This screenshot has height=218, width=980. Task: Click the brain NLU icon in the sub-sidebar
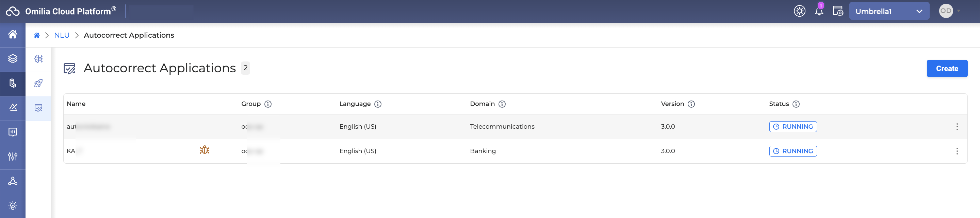click(x=38, y=59)
